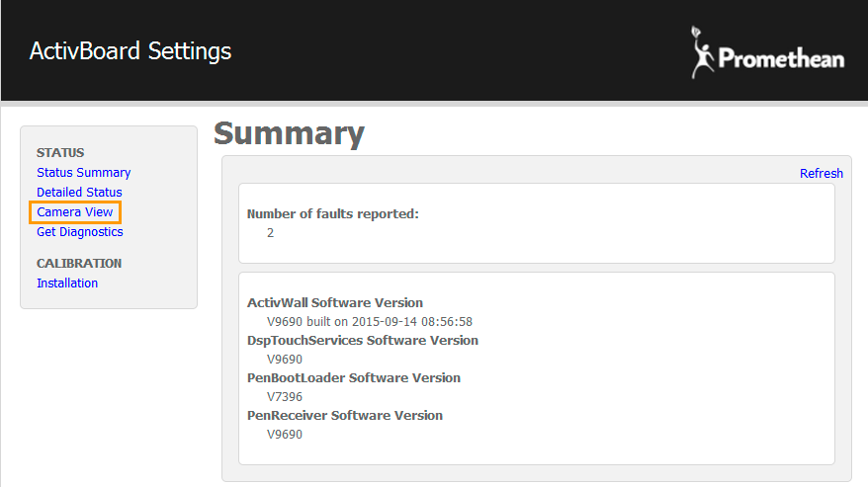
Task: Open the Installation calibration link
Action: click(67, 284)
